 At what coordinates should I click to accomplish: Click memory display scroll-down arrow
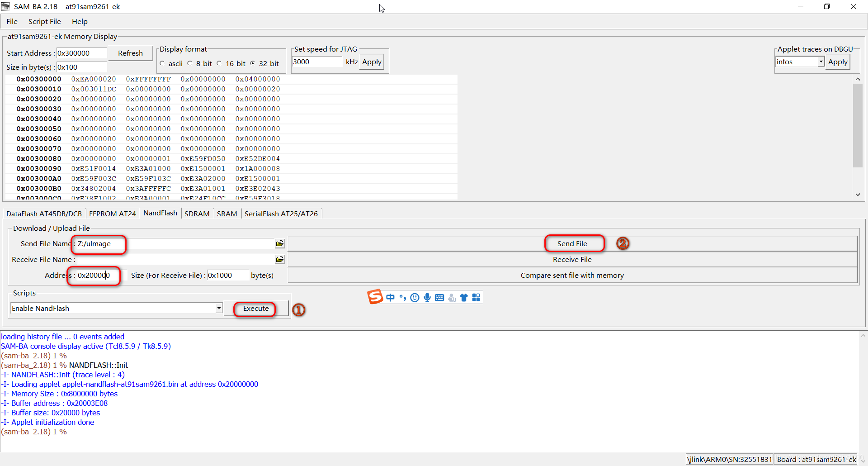[858, 195]
